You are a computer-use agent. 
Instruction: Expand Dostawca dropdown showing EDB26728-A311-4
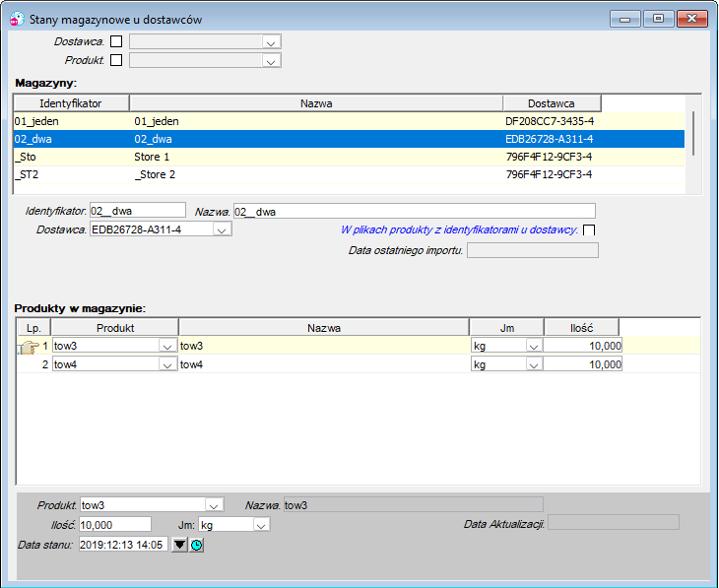point(222,229)
